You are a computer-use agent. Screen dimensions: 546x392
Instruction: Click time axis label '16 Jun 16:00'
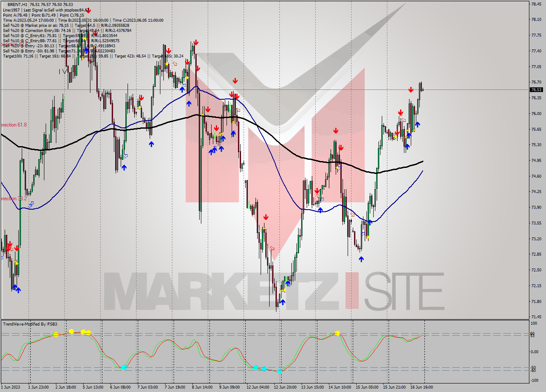tap(422, 387)
